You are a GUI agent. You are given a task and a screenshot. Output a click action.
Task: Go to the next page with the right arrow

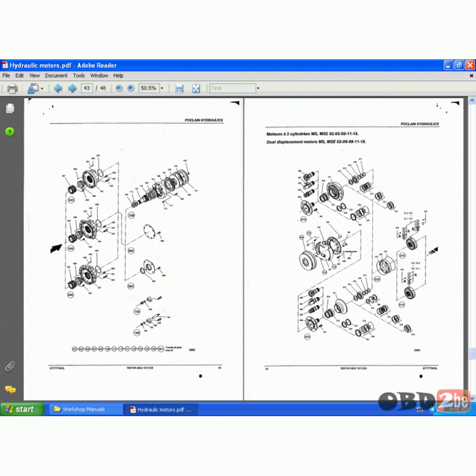click(72, 88)
